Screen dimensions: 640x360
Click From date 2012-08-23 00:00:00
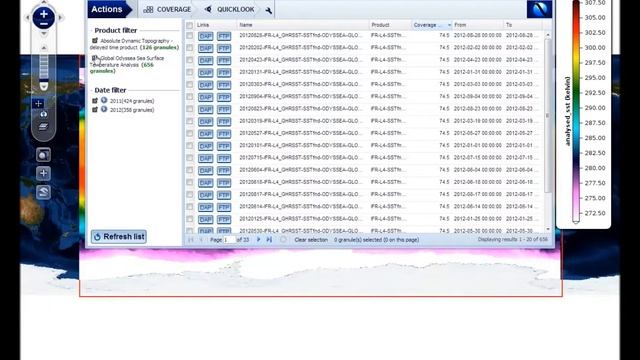(478, 109)
